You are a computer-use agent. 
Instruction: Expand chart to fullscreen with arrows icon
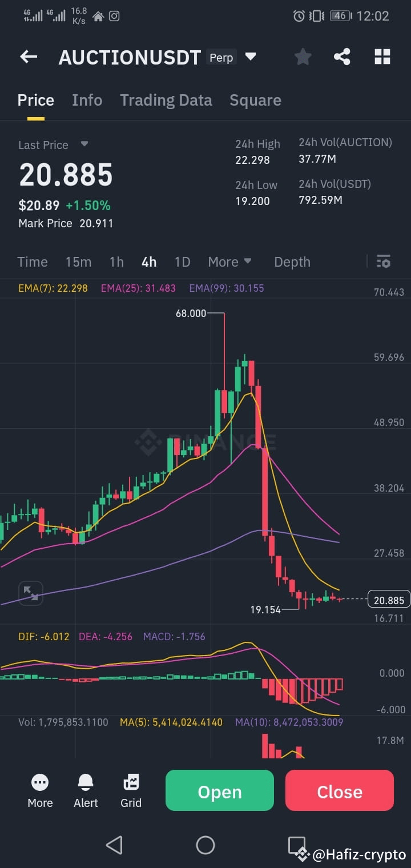tap(30, 593)
